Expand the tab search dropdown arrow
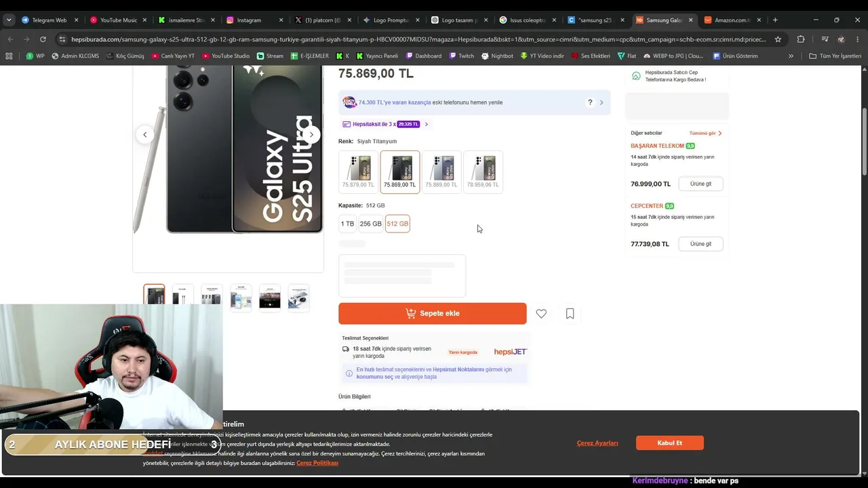868x488 pixels. coord(9,20)
